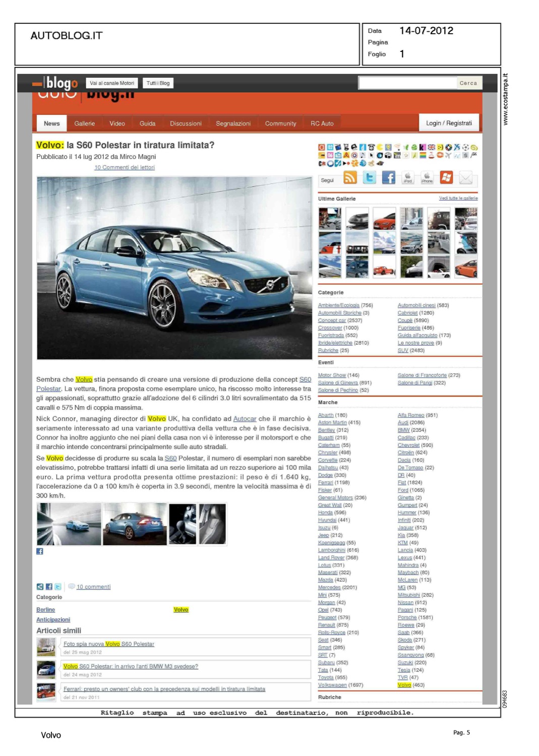Click the iPhone app icon
539x756 pixels.
(x=427, y=178)
